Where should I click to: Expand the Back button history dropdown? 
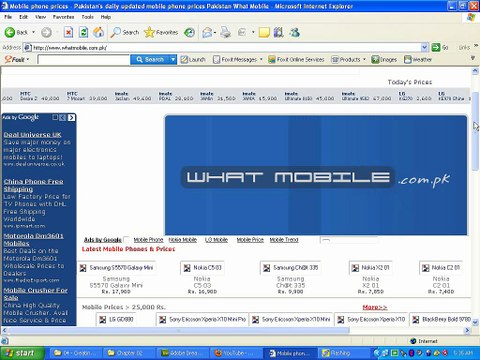(33, 32)
